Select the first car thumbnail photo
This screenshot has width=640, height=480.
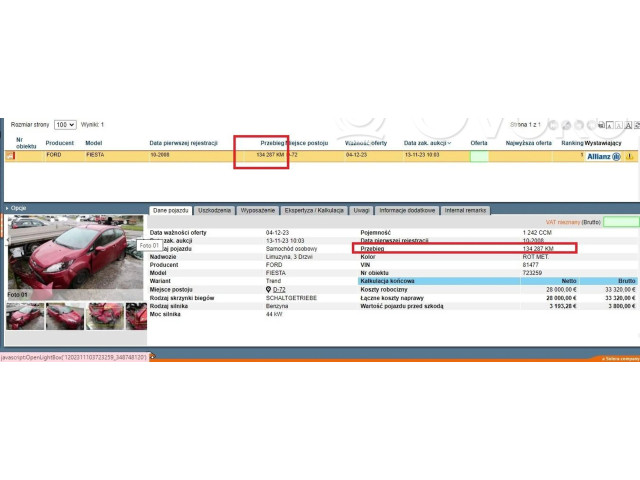tap(25, 316)
